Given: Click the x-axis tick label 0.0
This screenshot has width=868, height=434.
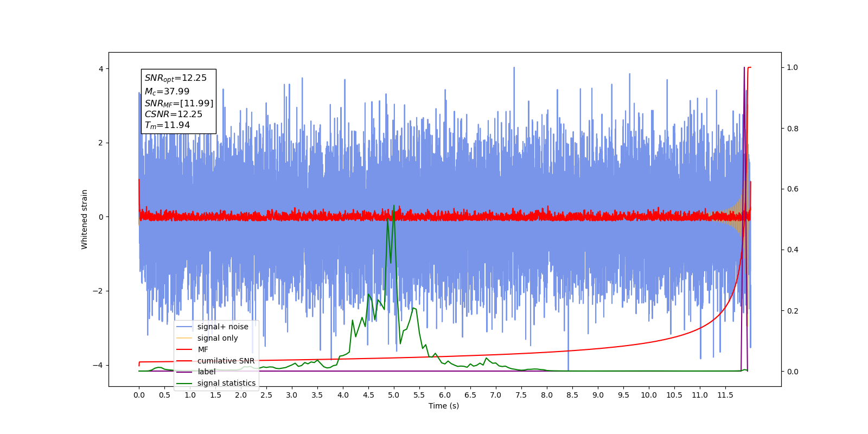Looking at the screenshot, I should coord(139,395).
